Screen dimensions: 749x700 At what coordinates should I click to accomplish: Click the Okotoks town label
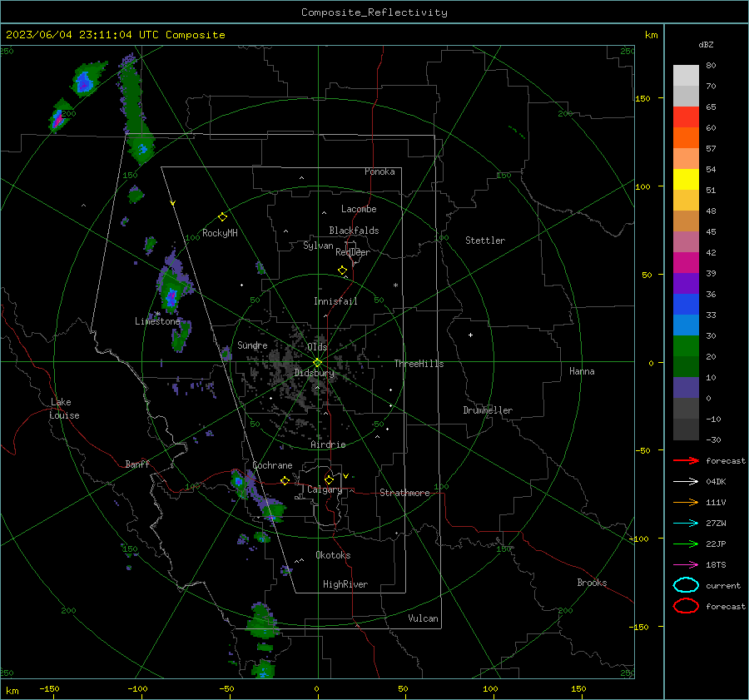click(x=333, y=555)
